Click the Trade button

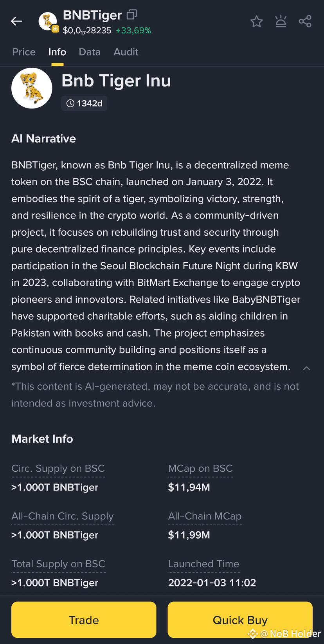84,620
